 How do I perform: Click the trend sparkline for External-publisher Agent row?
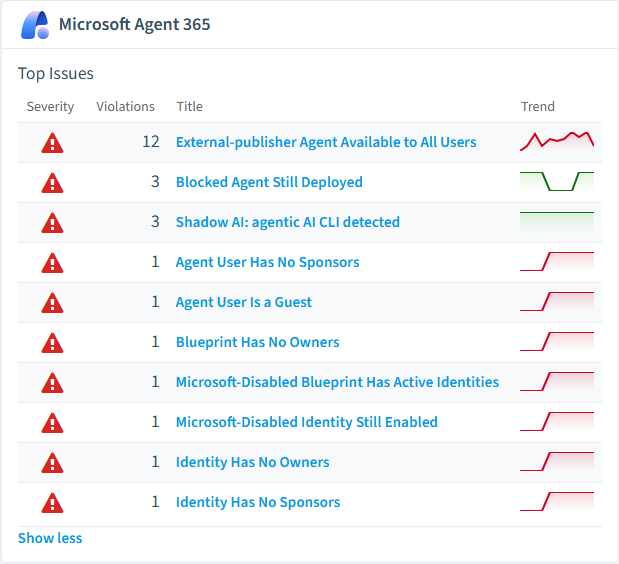coord(557,142)
